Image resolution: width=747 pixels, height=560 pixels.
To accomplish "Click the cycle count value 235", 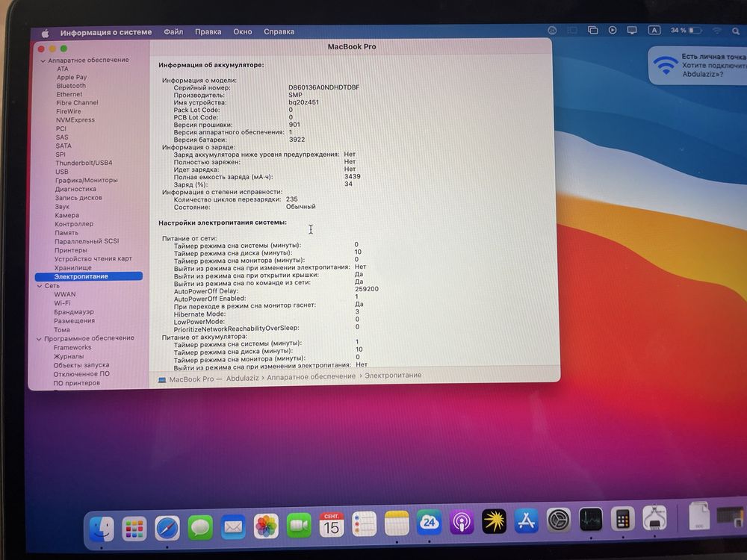I will pyautogui.click(x=291, y=199).
